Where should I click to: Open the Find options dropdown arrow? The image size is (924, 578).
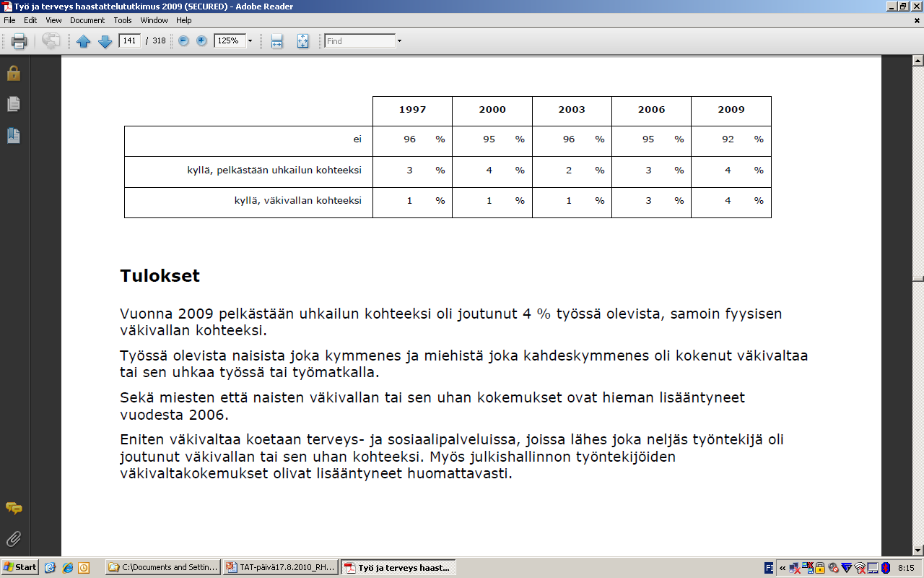[399, 41]
